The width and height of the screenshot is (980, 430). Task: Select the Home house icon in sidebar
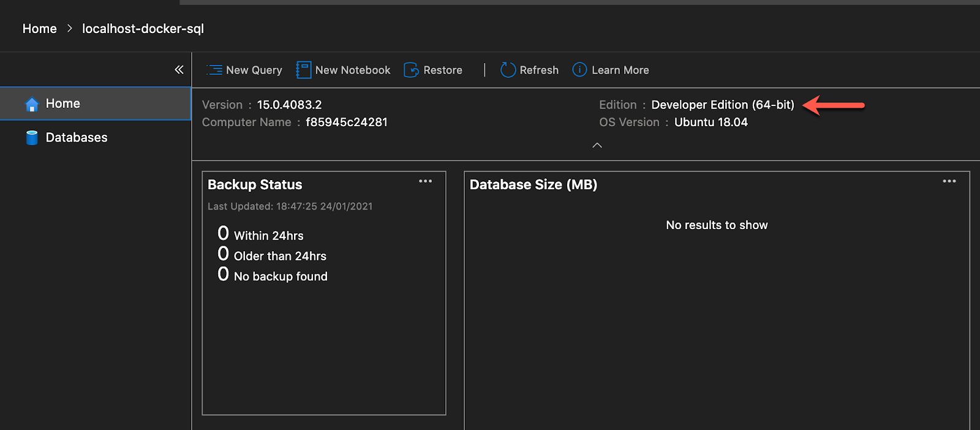point(32,104)
